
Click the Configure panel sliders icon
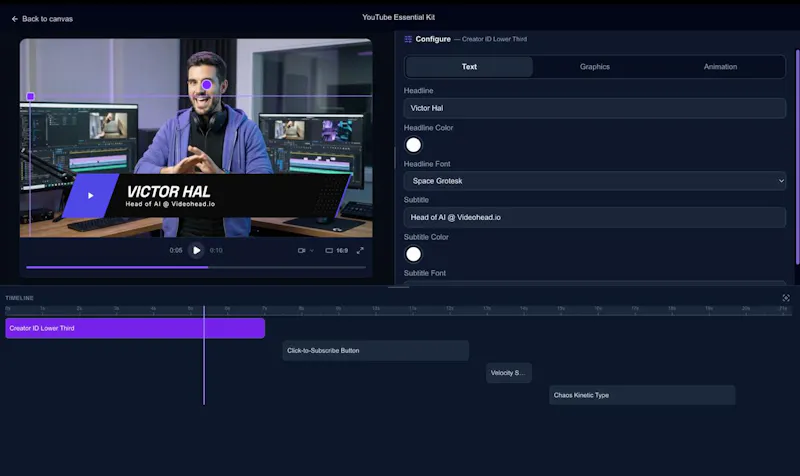coord(408,39)
